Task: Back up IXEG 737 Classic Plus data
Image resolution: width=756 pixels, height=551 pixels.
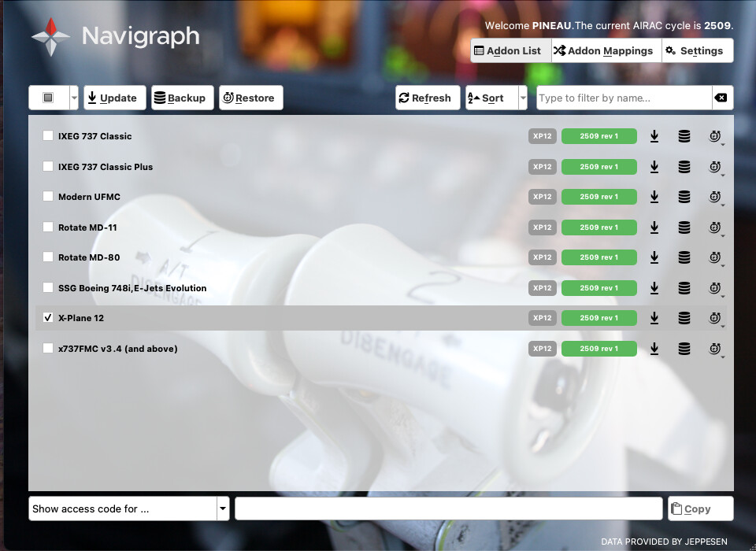Action: point(684,167)
